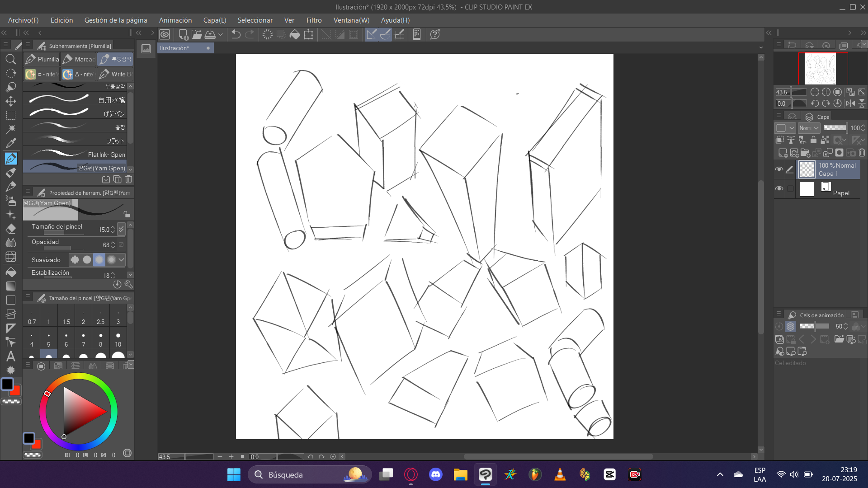Toggle clip to layer below icon
This screenshot has width=868, height=488.
780,140
